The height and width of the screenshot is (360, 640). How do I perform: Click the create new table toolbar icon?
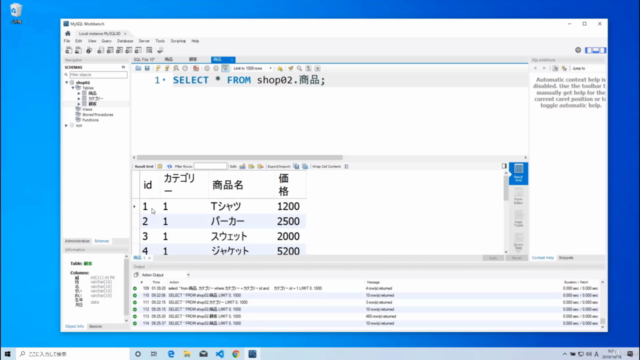click(110, 50)
